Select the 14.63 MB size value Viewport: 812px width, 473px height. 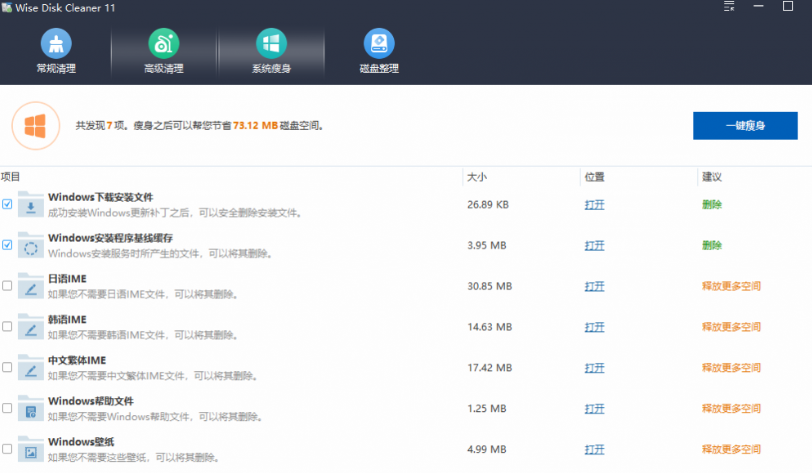click(x=489, y=327)
